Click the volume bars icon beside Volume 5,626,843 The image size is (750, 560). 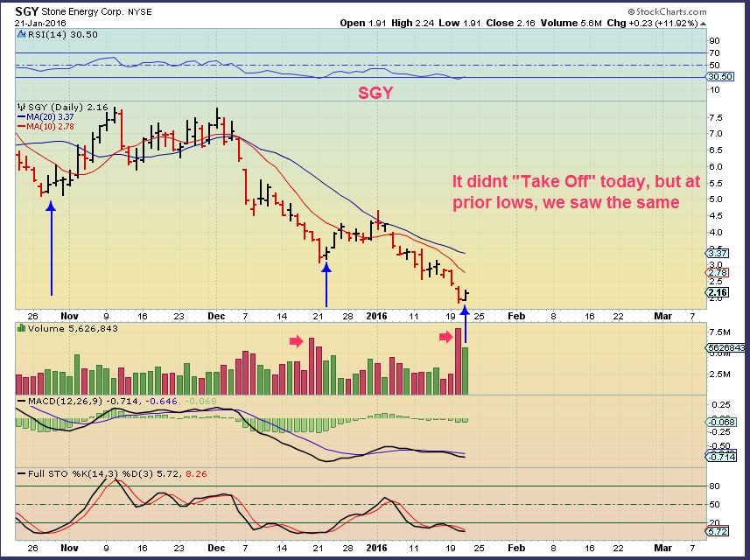pos(22,328)
